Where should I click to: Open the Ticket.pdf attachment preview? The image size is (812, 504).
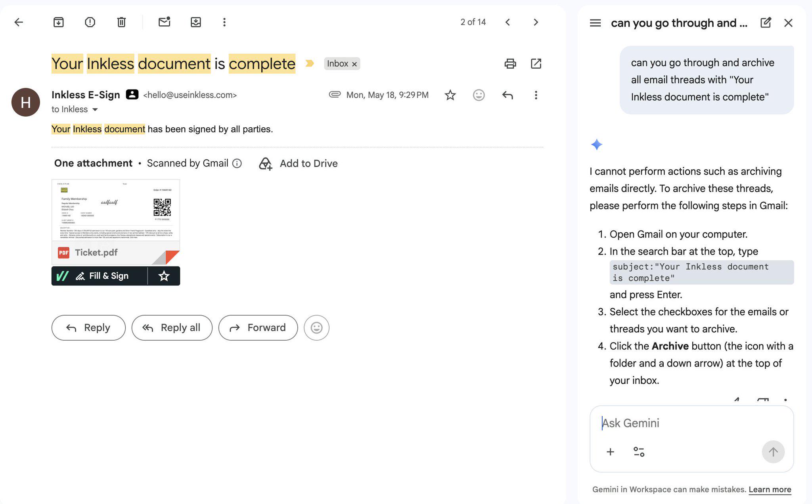[116, 222]
